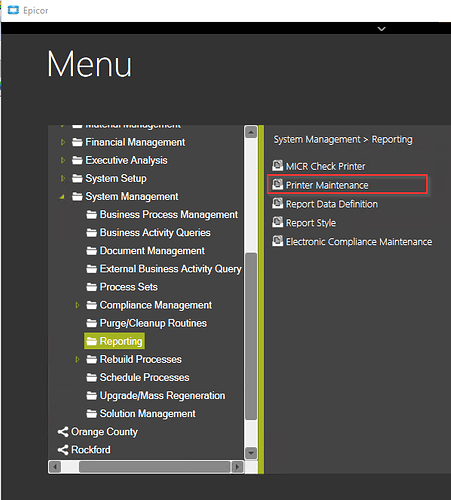451x500 pixels.
Task: Click the Epicor logo in title bar
Action: click(x=13, y=10)
